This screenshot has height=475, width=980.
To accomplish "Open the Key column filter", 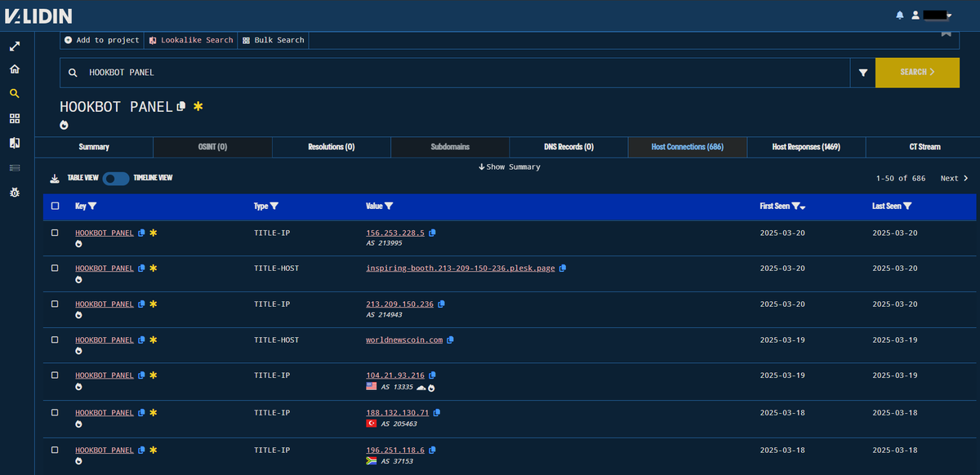I will click(92, 206).
